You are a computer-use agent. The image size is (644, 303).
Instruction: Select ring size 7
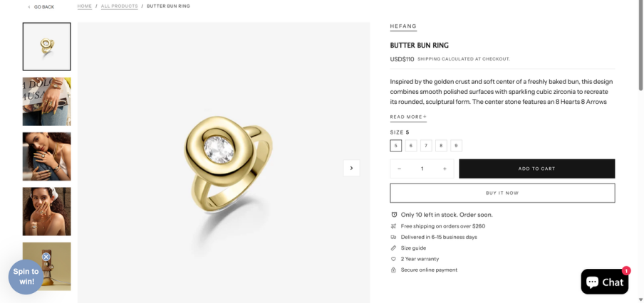point(426,146)
